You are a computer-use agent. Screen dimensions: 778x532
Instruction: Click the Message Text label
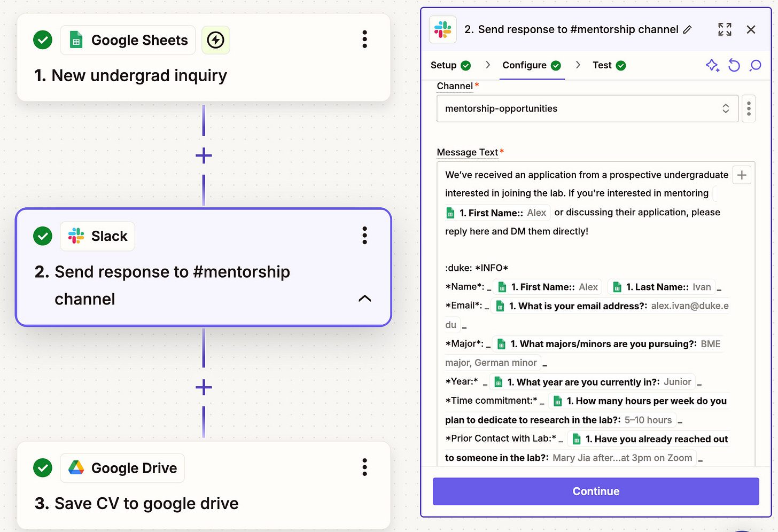coord(468,152)
